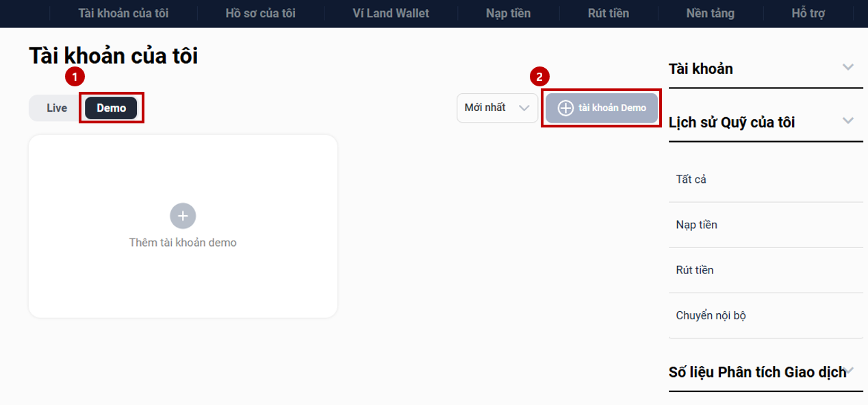Screen dimensions: 868x405
Task: Click the Tất cả history link
Action: (x=691, y=180)
